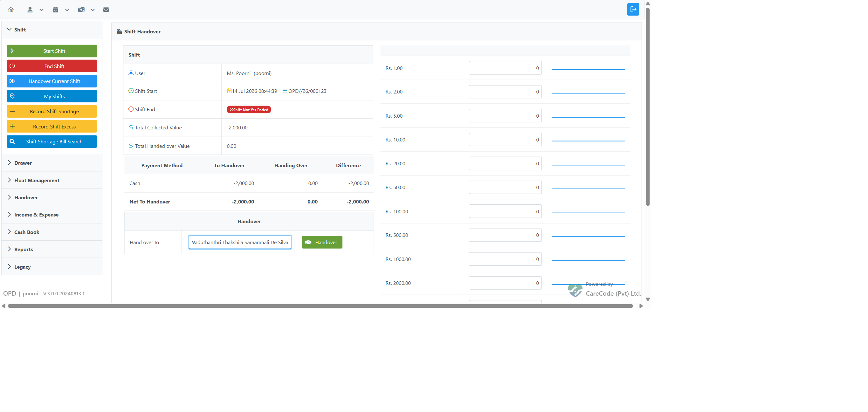Viewport: 868px width, 412px height.
Task: Expand the Cash Book section
Action: [x=52, y=232]
